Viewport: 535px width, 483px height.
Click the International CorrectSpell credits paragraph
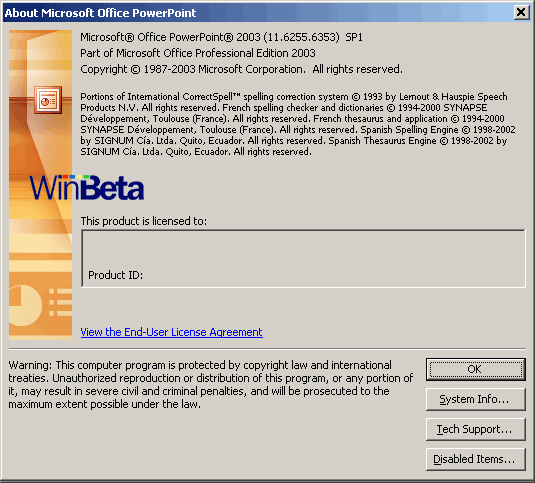point(298,124)
